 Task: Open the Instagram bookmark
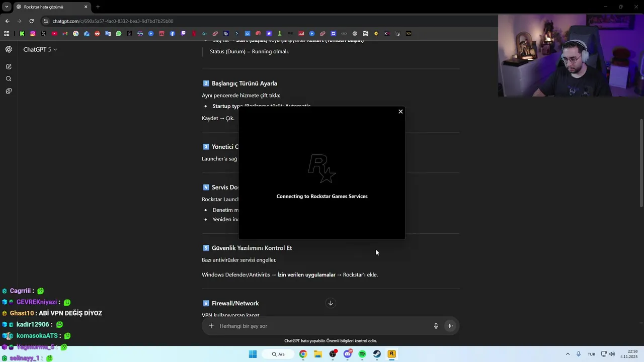pos(33,34)
